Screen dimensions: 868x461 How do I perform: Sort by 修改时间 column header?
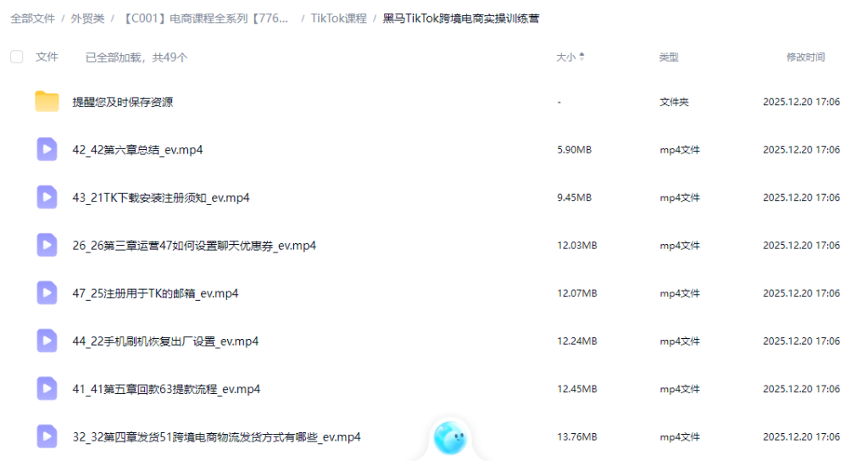pos(805,57)
